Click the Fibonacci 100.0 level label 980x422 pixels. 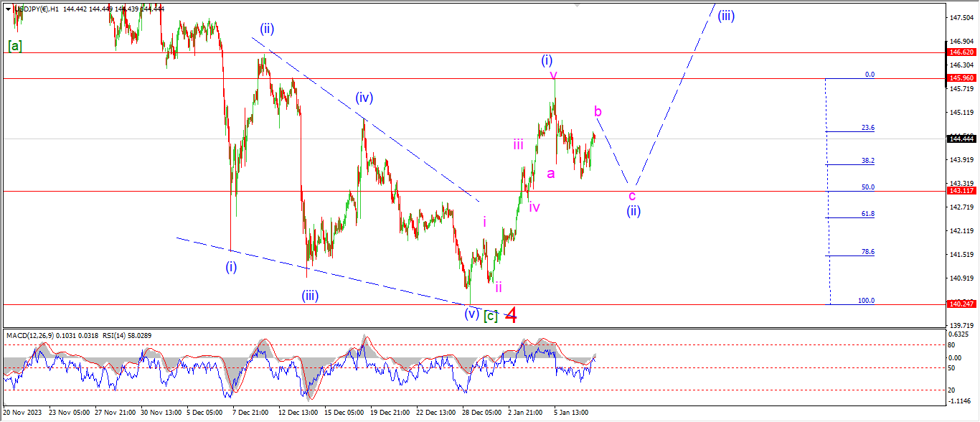(x=866, y=301)
